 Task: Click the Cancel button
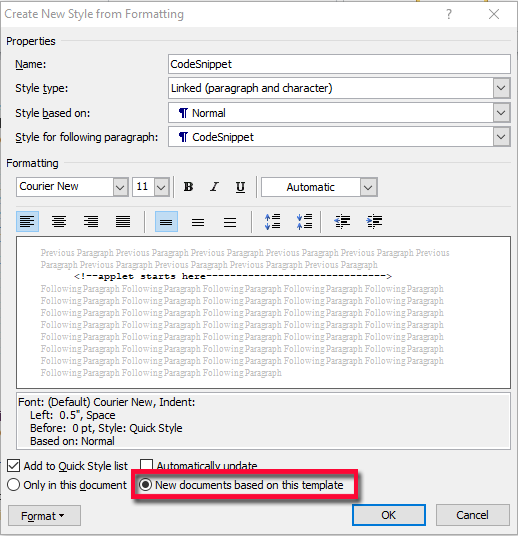pos(473,515)
